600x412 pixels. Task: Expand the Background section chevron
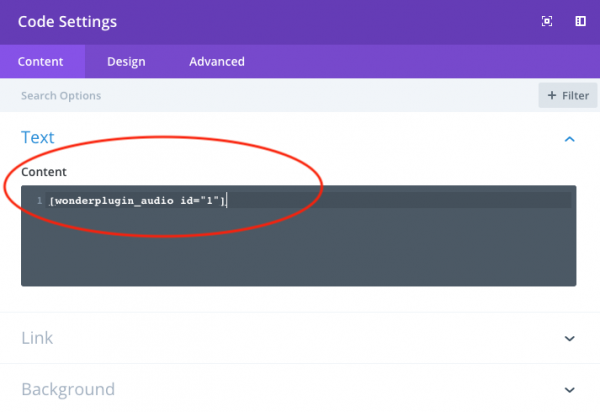(x=570, y=390)
